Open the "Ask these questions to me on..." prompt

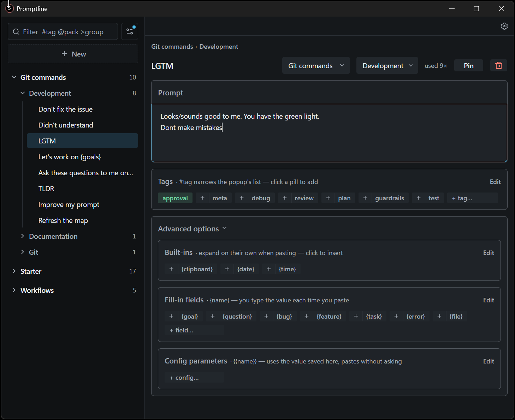click(82, 173)
